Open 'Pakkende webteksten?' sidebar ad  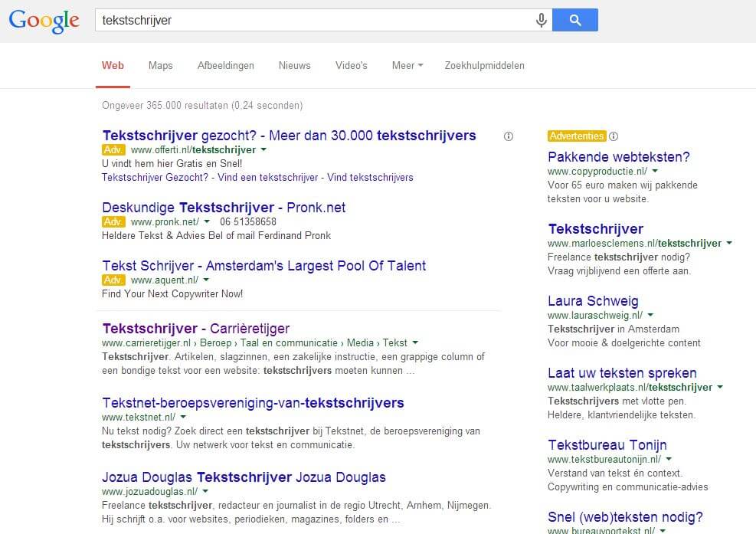tap(619, 157)
